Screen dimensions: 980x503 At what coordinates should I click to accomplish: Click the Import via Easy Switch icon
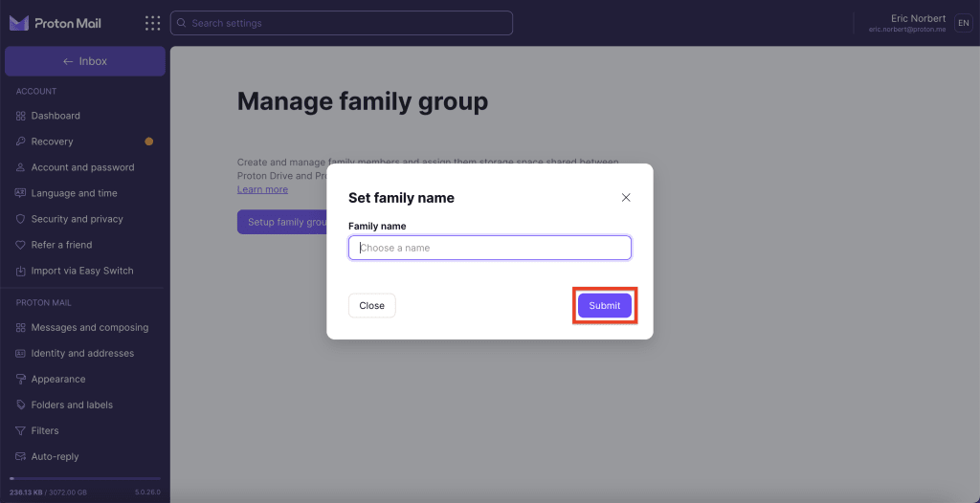(x=21, y=272)
